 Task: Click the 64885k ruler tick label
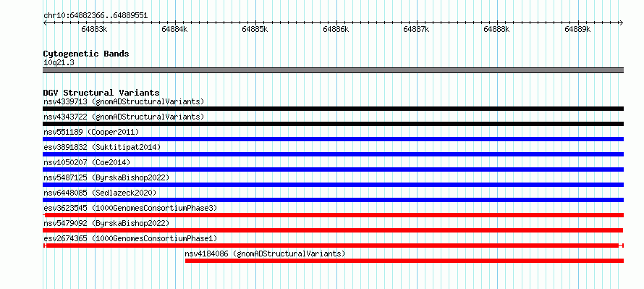click(x=255, y=29)
